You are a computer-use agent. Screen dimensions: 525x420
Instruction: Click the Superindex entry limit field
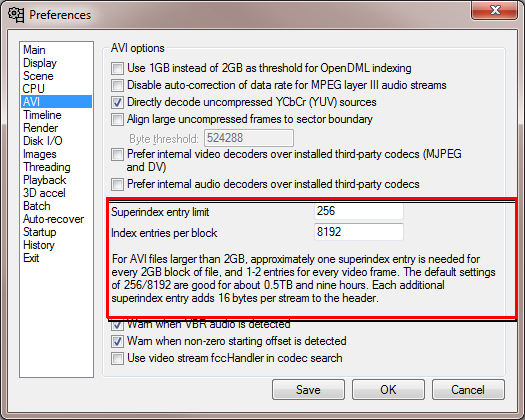coord(359,211)
